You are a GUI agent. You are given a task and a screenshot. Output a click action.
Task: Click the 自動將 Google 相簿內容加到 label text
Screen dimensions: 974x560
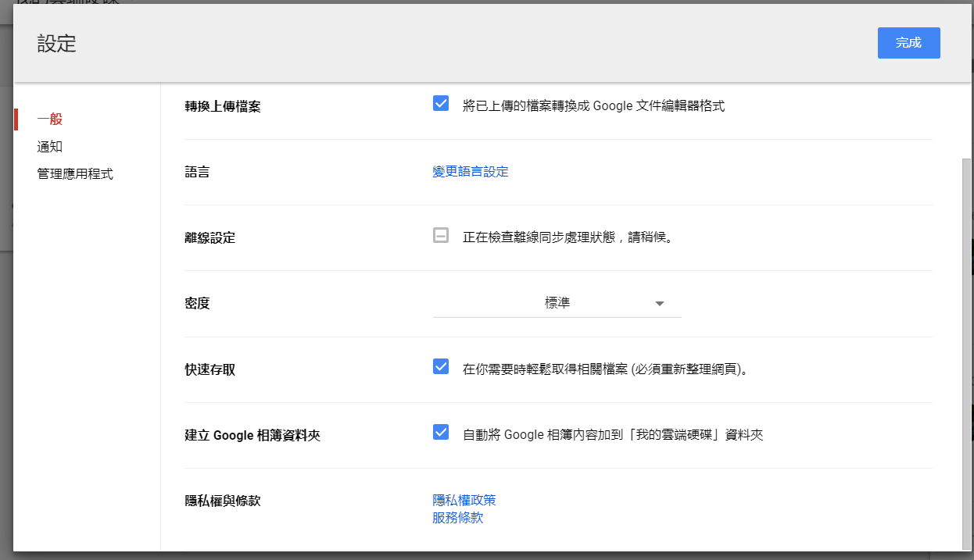[x=613, y=435]
